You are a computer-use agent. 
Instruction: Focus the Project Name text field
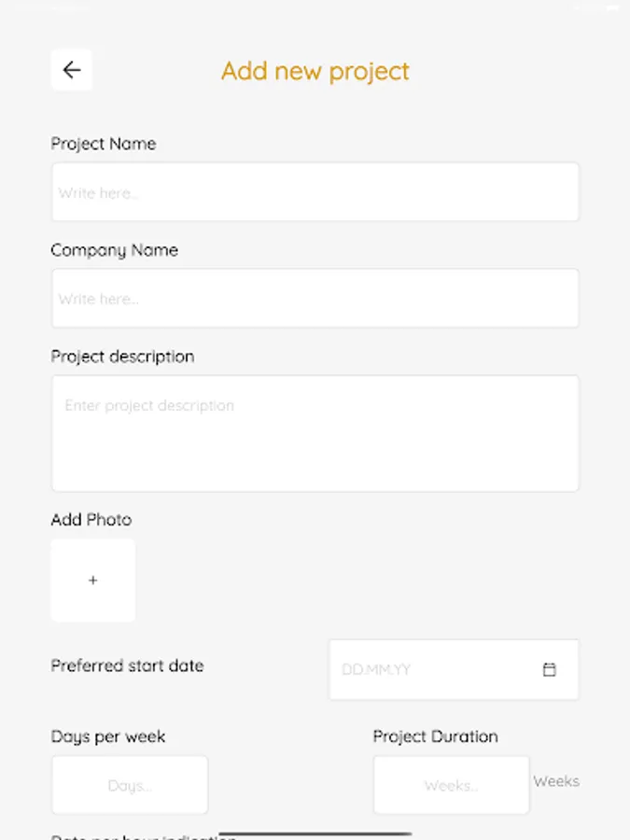[315, 192]
